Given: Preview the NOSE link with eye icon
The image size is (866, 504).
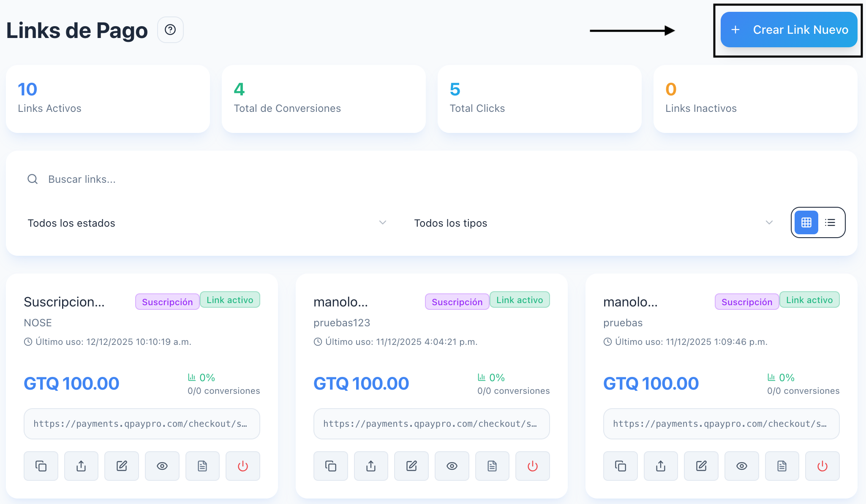Looking at the screenshot, I should 162,466.
